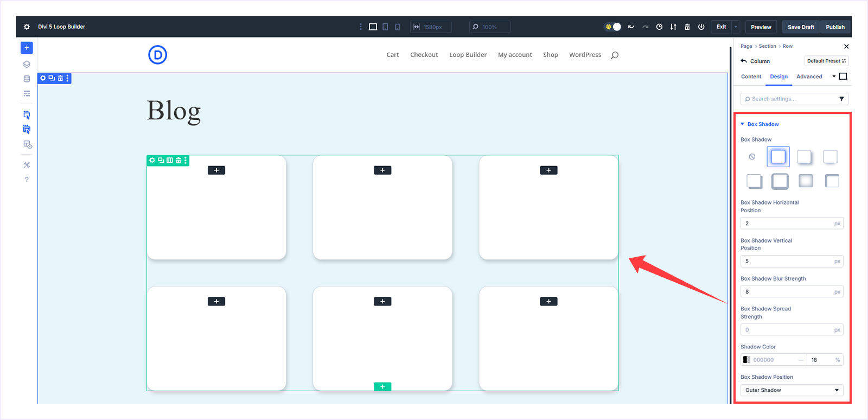Viewport: 868px width, 420px height.
Task: Click the trash icon in the top toolbar
Action: coord(687,27)
